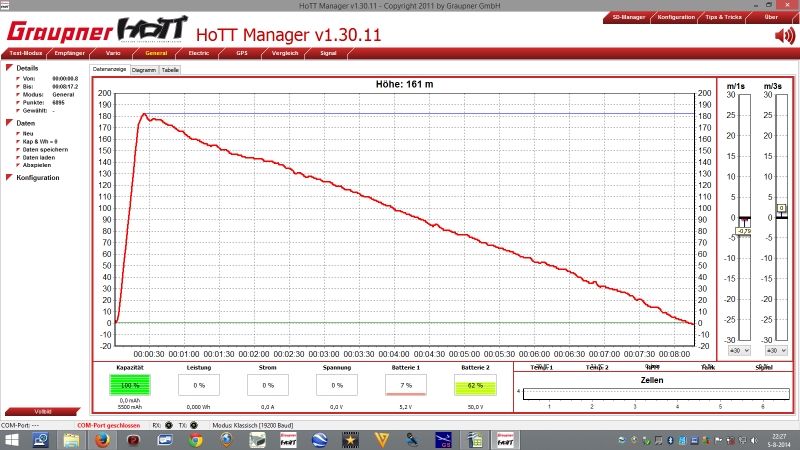
Task: Click Neu under Daten
Action: [28, 134]
